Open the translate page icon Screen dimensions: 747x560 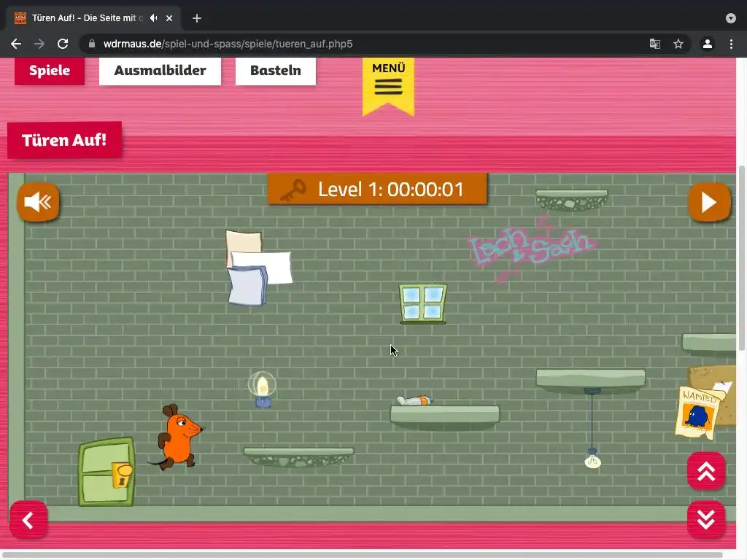click(x=655, y=44)
